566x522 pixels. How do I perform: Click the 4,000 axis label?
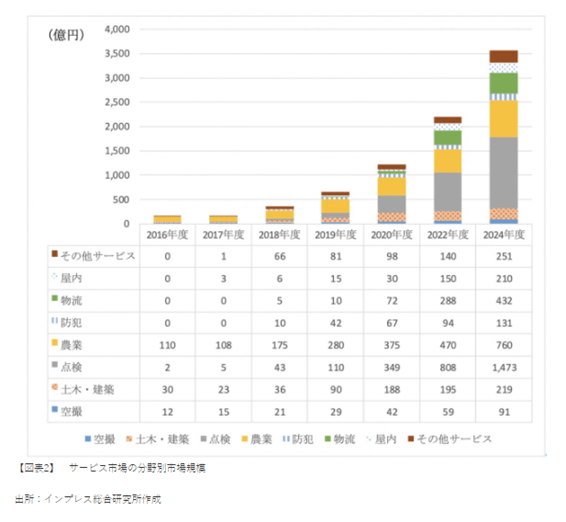[117, 29]
